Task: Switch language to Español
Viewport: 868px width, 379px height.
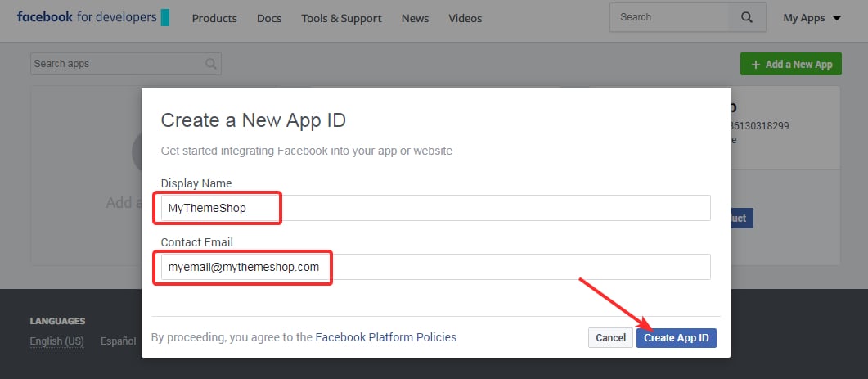Action: pos(118,341)
